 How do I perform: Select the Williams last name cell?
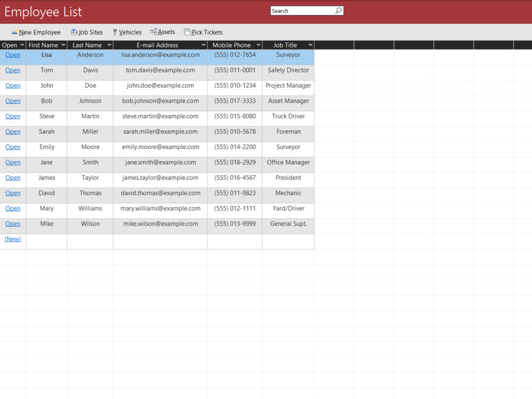tap(90, 211)
